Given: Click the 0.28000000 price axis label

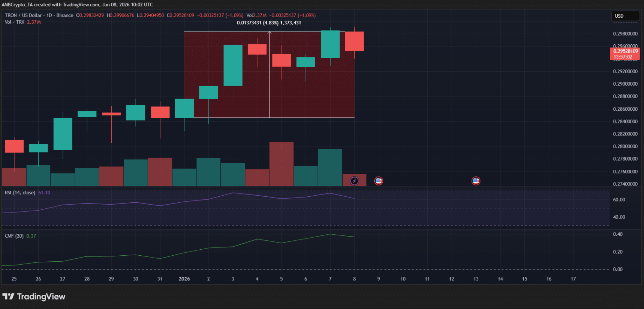Looking at the screenshot, I should click(625, 146).
